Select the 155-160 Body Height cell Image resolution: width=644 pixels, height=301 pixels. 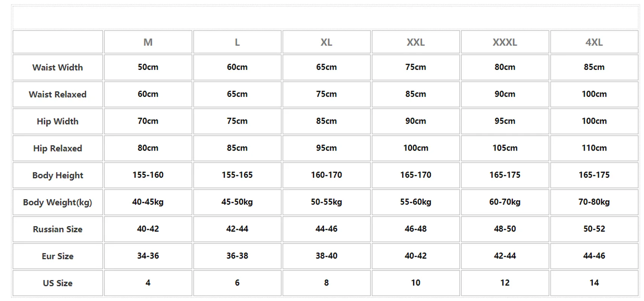click(148, 175)
